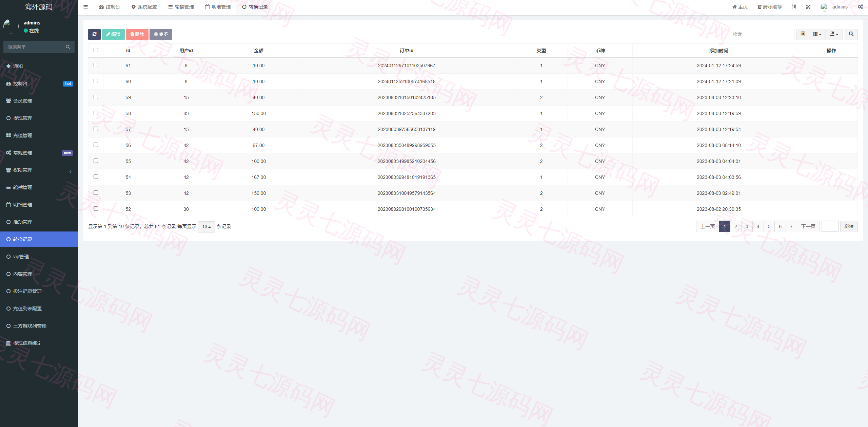This screenshot has height=427, width=868.
Task: Open the columns grid dropdown
Action: click(817, 34)
